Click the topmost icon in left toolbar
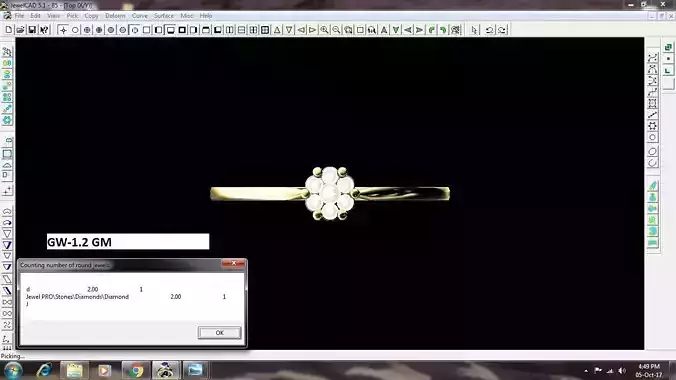This screenshot has width=676, height=380. point(7,52)
